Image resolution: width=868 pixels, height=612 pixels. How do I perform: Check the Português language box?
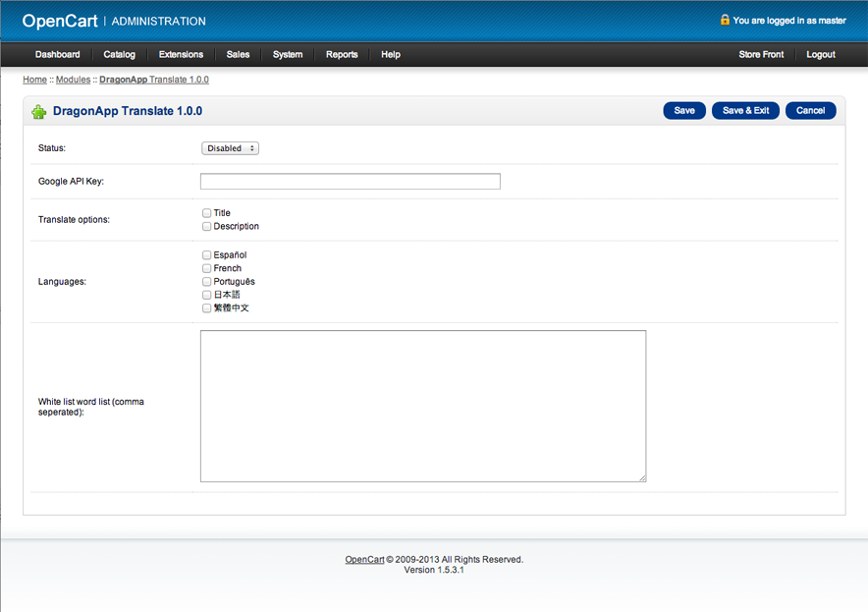coord(206,281)
